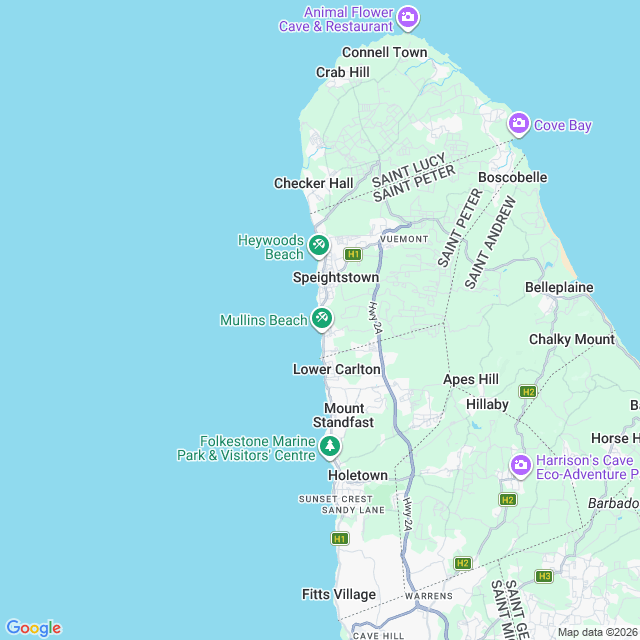Open the Google logo link
This screenshot has height=640, width=640.
coord(33,628)
